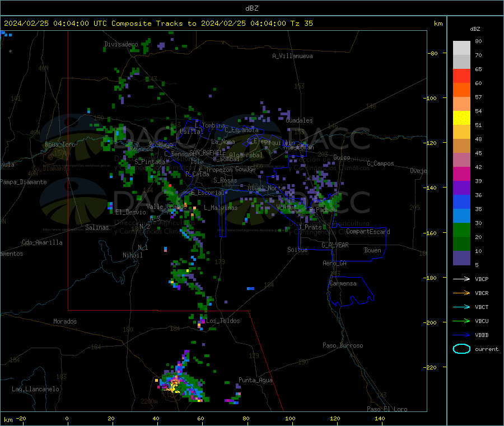Click the El_Desvio place label

pyautogui.click(x=130, y=212)
